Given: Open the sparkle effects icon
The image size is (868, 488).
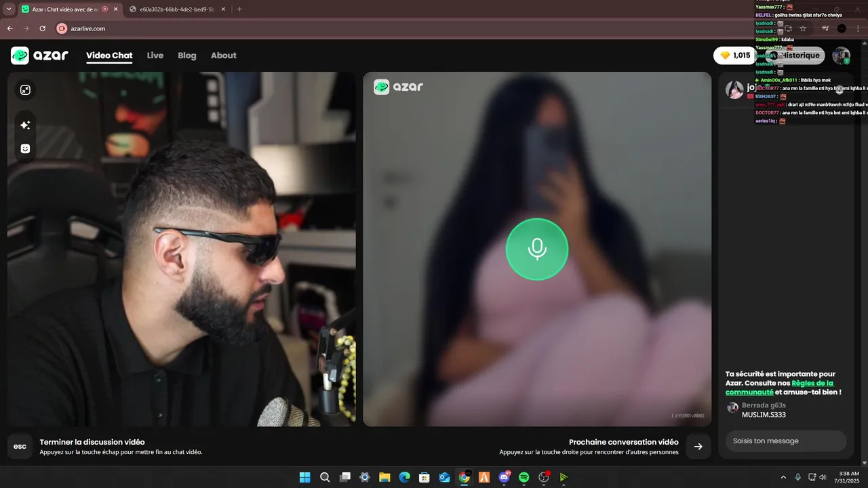Looking at the screenshot, I should (25, 125).
